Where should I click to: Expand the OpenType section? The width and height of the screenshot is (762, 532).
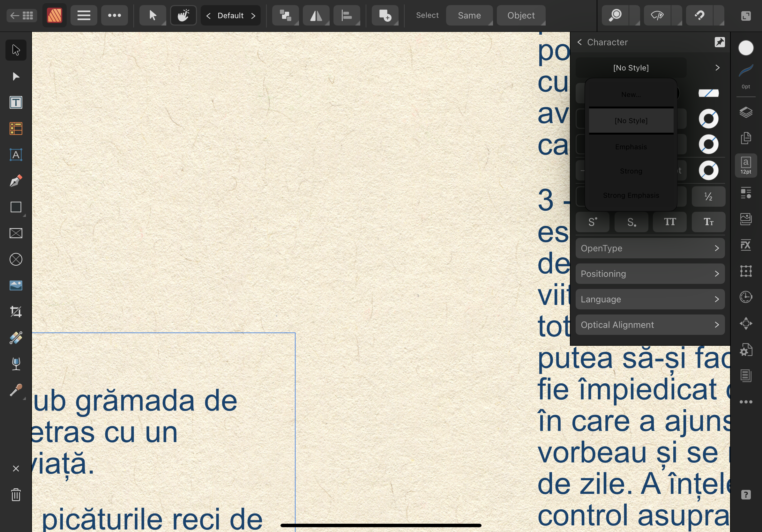pos(650,248)
